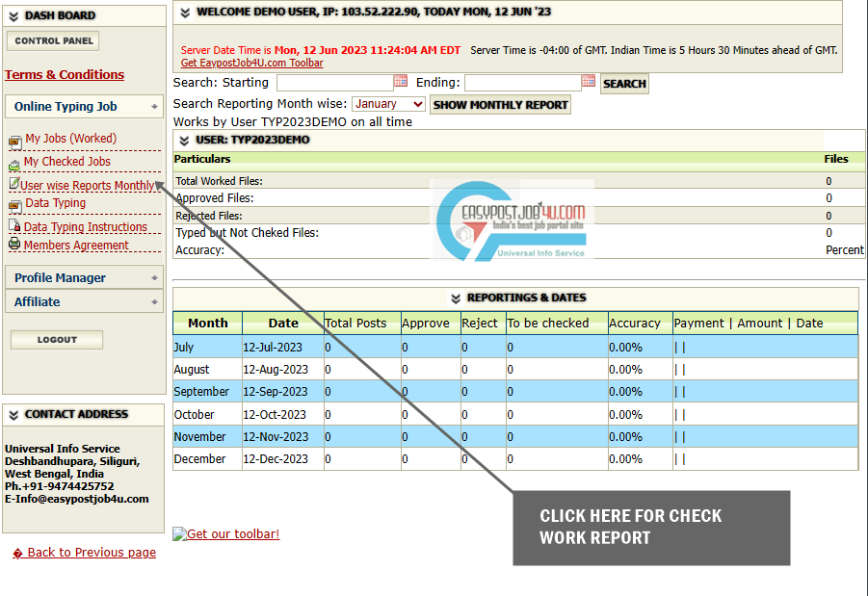Click the Typed but Not Cheked Files label
868x596 pixels.
point(247,233)
